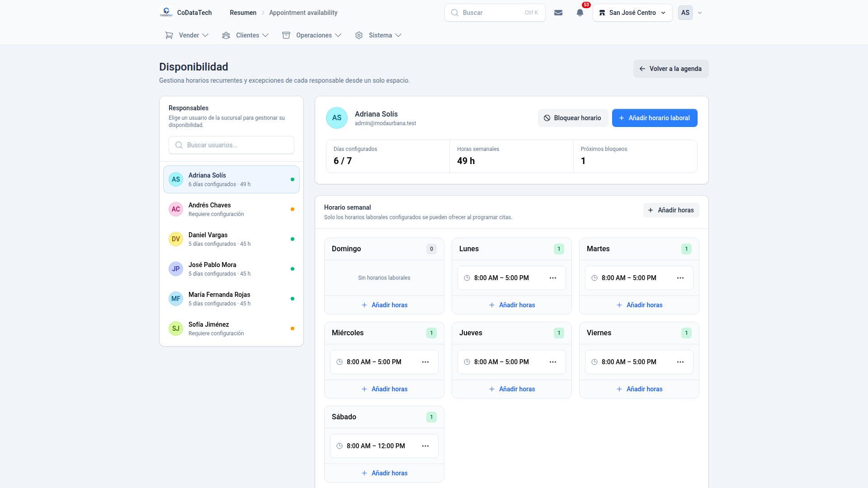The image size is (868, 488).
Task: Open the messages envelope icon
Action: (558, 13)
